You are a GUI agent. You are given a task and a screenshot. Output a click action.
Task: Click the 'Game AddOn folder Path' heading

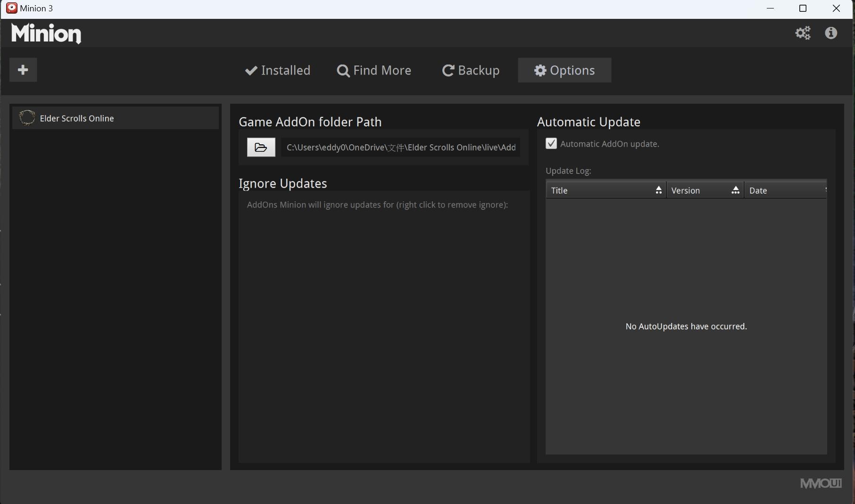tap(310, 122)
